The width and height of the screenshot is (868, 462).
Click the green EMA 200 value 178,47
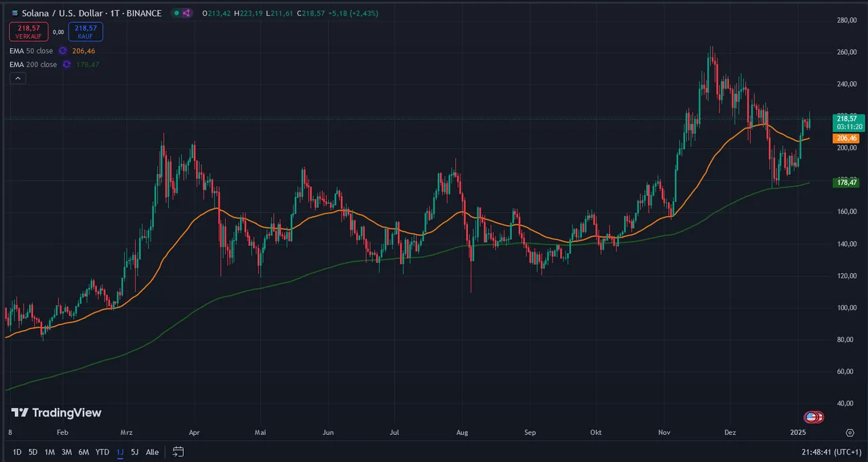tap(87, 64)
